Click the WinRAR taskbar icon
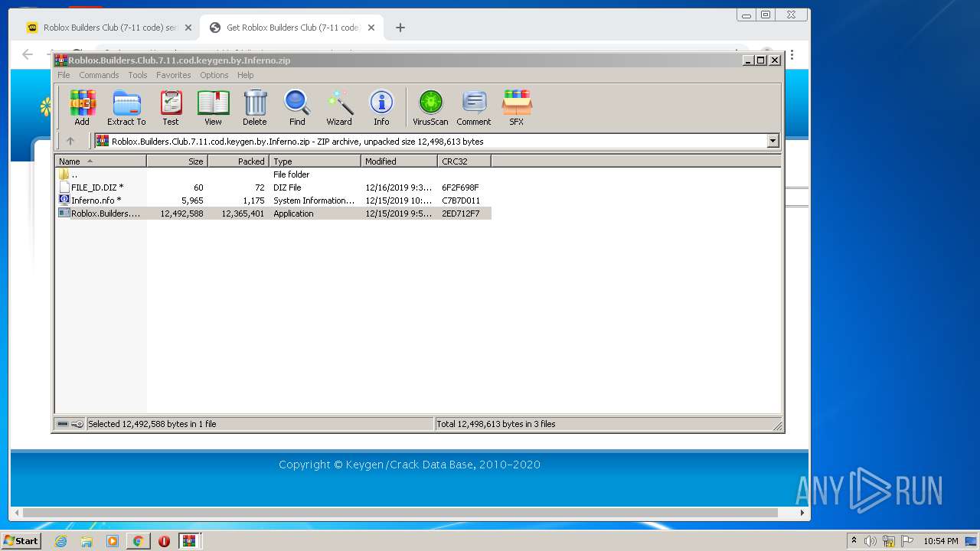 click(x=189, y=541)
